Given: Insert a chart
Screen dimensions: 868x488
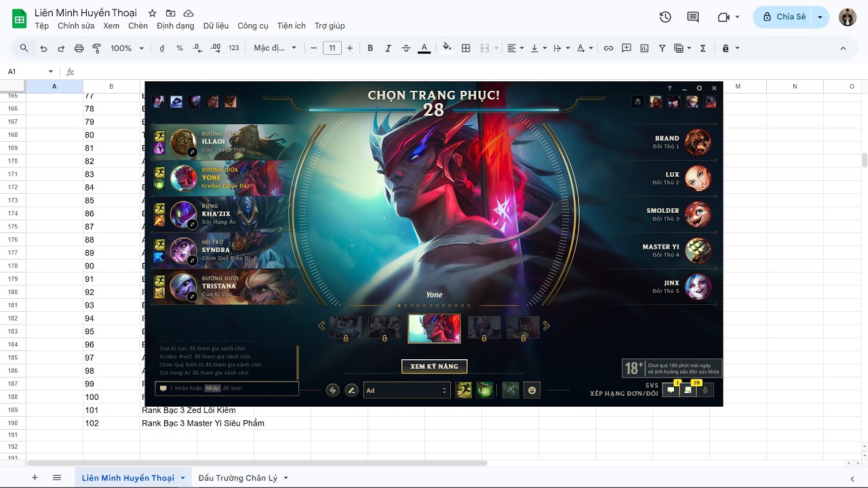Looking at the screenshot, I should click(x=644, y=48).
